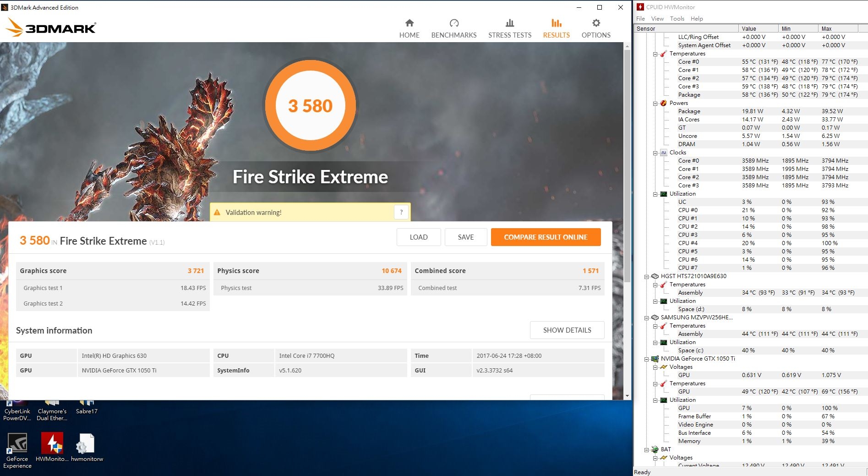Open the File menu in HWMonitor

point(640,18)
